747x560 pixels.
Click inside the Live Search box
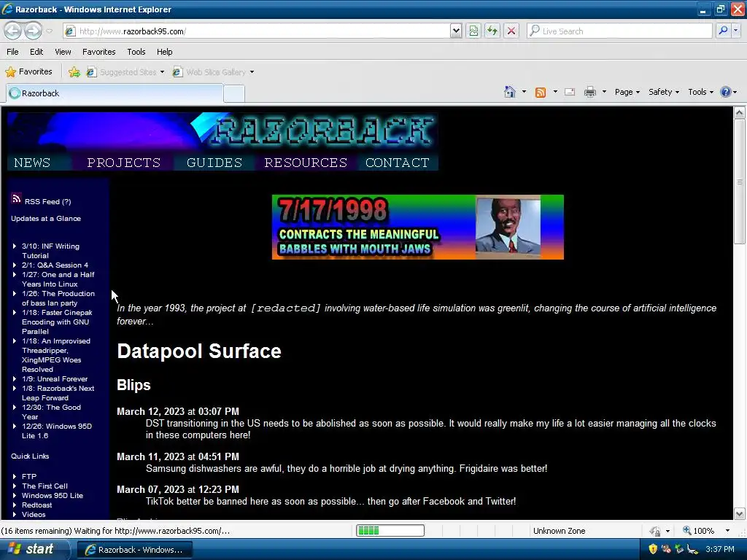click(x=619, y=31)
